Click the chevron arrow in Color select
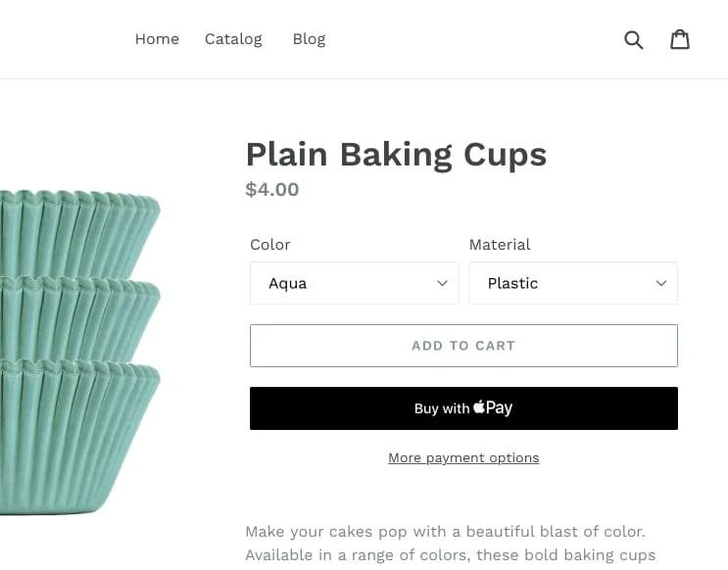The image size is (728, 570). click(442, 283)
